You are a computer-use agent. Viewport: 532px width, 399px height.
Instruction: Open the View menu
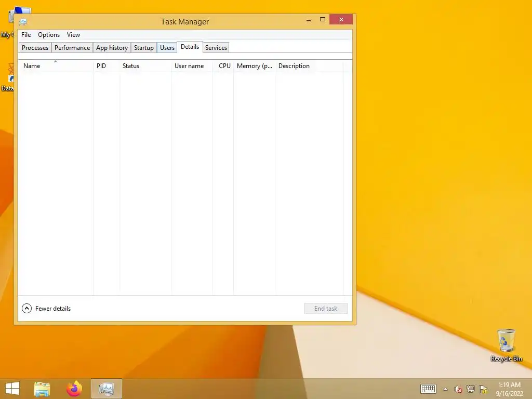pyautogui.click(x=73, y=35)
